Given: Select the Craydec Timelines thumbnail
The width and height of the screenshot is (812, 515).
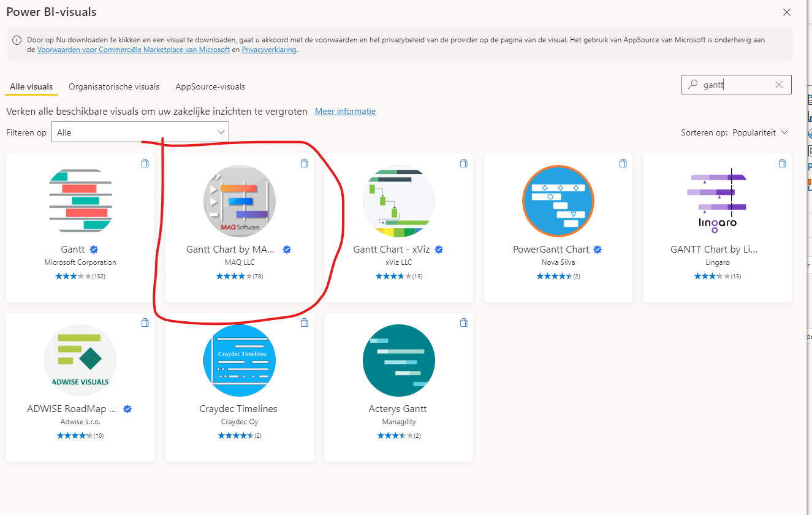Looking at the screenshot, I should (x=240, y=360).
